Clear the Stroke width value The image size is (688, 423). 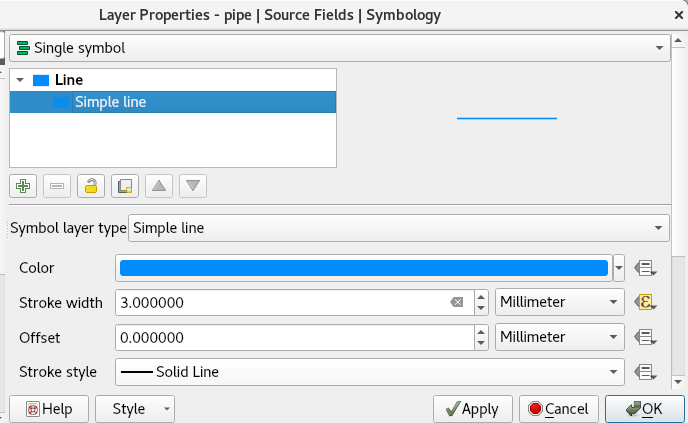click(x=456, y=302)
